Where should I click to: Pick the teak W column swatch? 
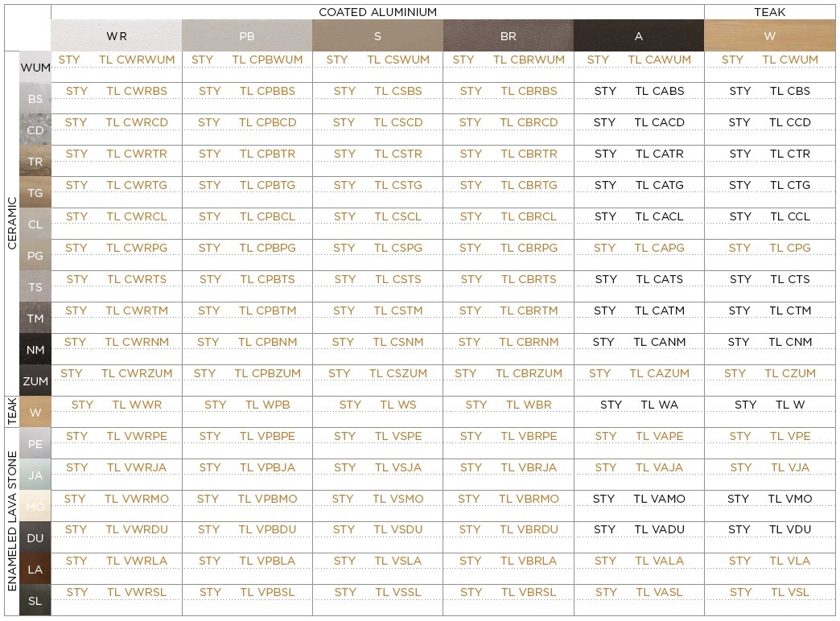[769, 35]
